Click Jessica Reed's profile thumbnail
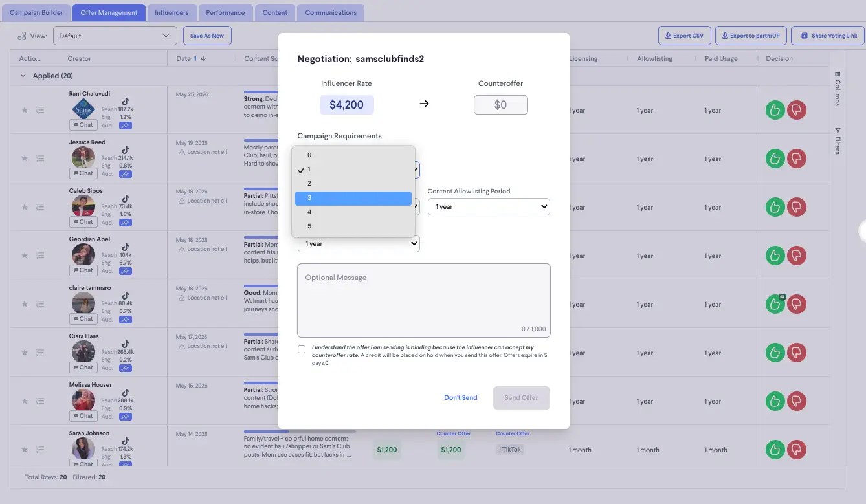 click(x=83, y=157)
